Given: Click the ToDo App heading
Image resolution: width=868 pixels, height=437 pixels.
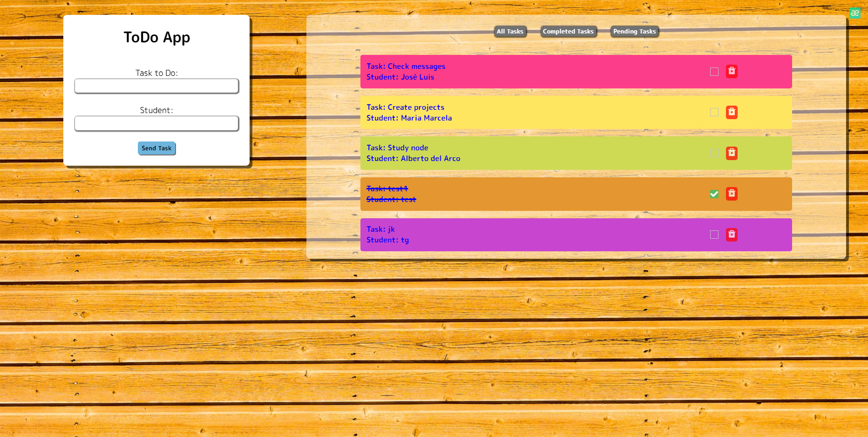Looking at the screenshot, I should [157, 37].
